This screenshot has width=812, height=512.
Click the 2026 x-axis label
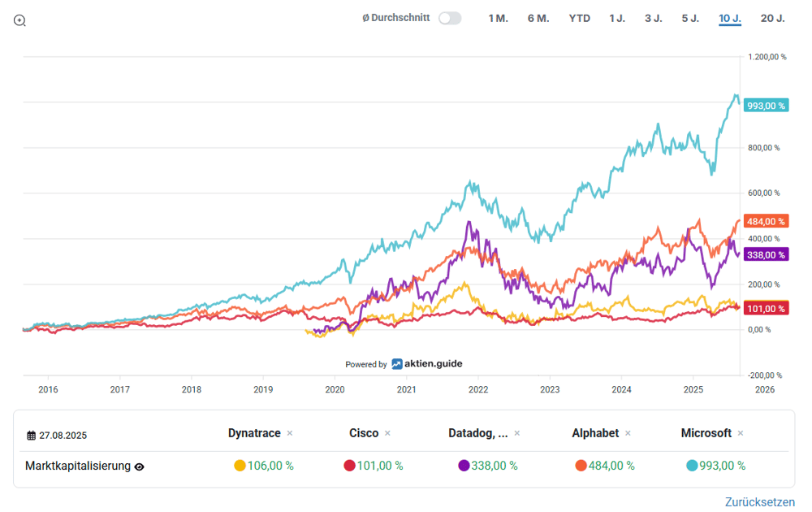click(765, 390)
